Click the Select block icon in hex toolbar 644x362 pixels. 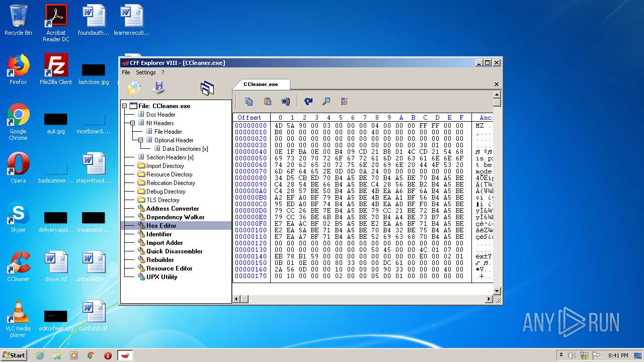[x=286, y=102]
